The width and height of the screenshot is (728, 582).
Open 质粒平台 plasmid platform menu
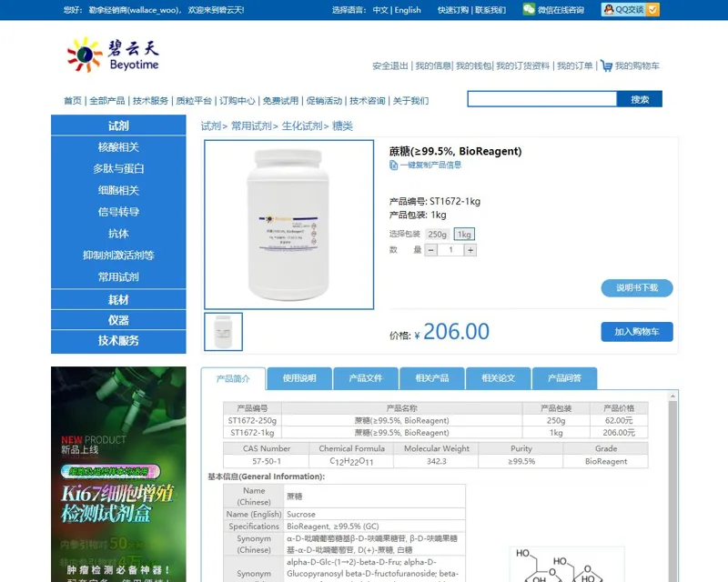click(194, 101)
